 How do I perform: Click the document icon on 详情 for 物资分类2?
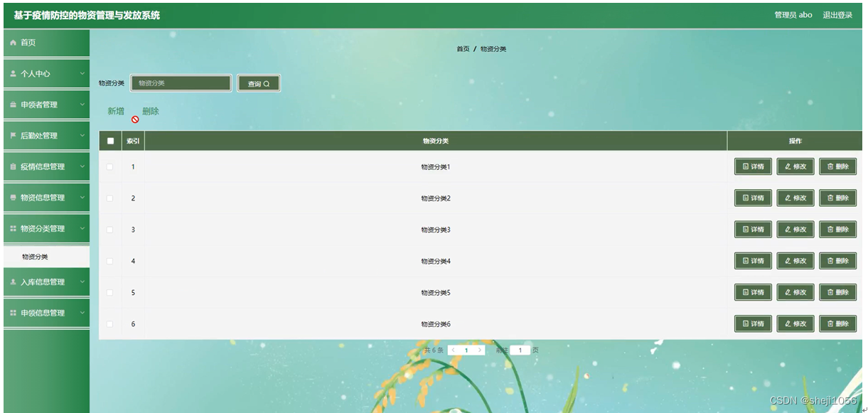pos(745,198)
